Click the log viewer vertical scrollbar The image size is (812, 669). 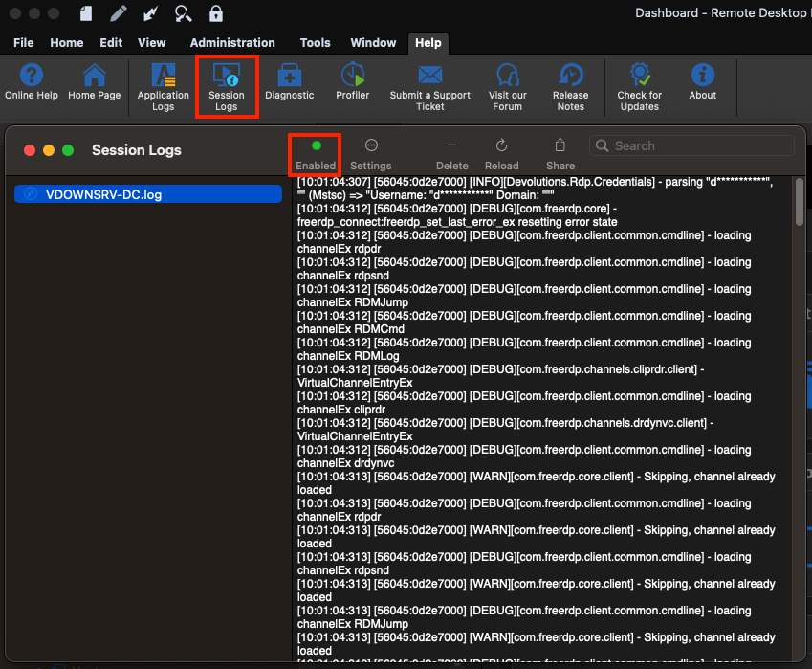pos(800,202)
